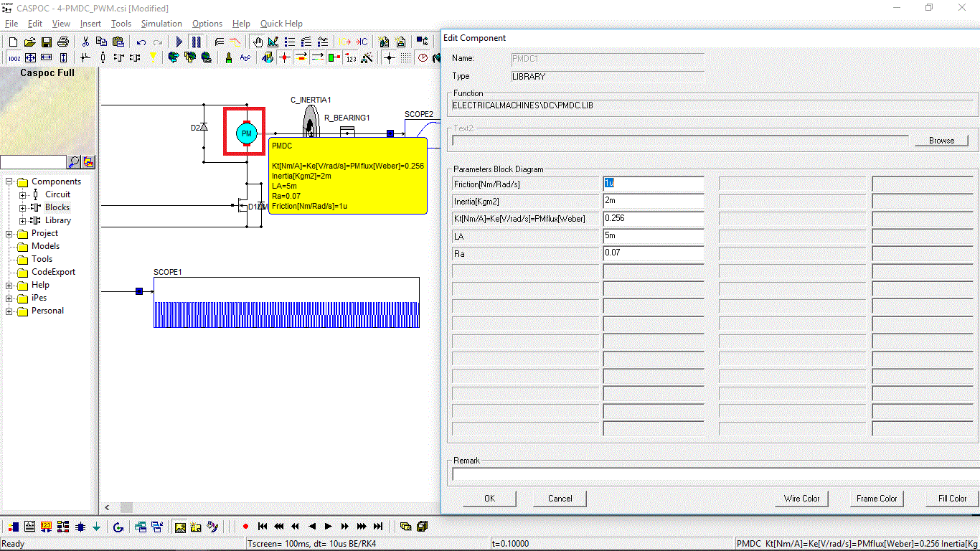
Task: Expand the Blocks tree node
Action: (x=23, y=207)
